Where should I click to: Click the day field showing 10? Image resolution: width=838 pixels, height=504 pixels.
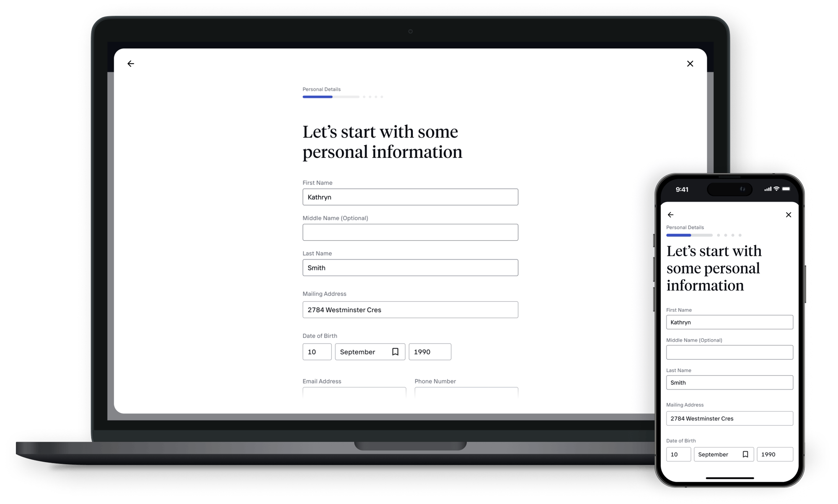[316, 352]
